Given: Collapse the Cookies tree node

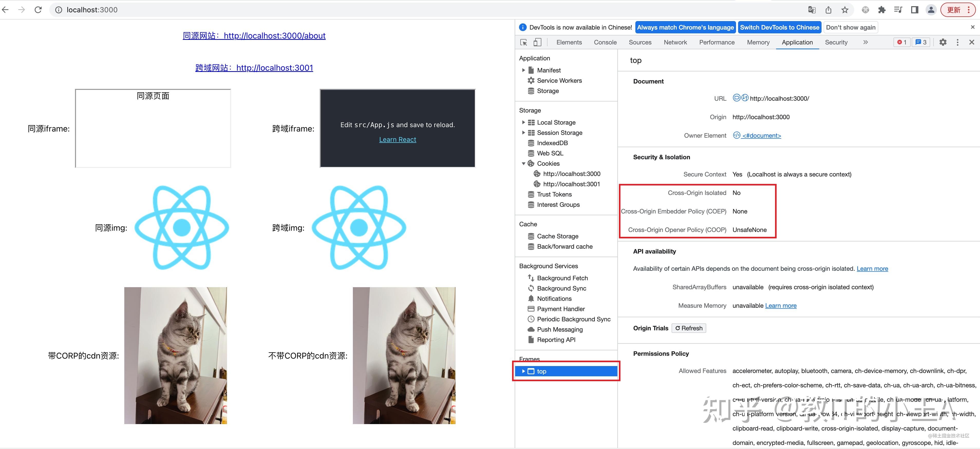Looking at the screenshot, I should click(x=523, y=164).
